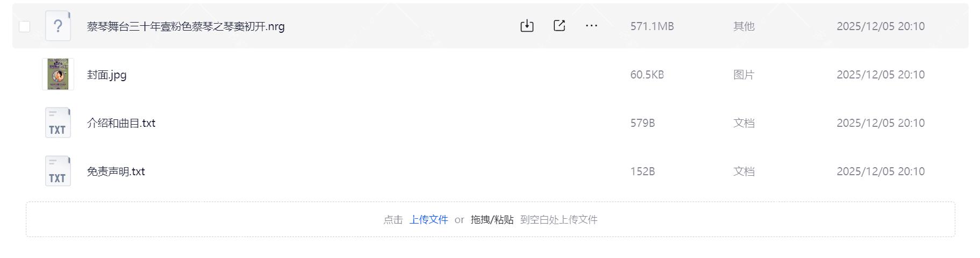
Task: Tick the checkbox beside the .nrg file
Action: (x=24, y=26)
